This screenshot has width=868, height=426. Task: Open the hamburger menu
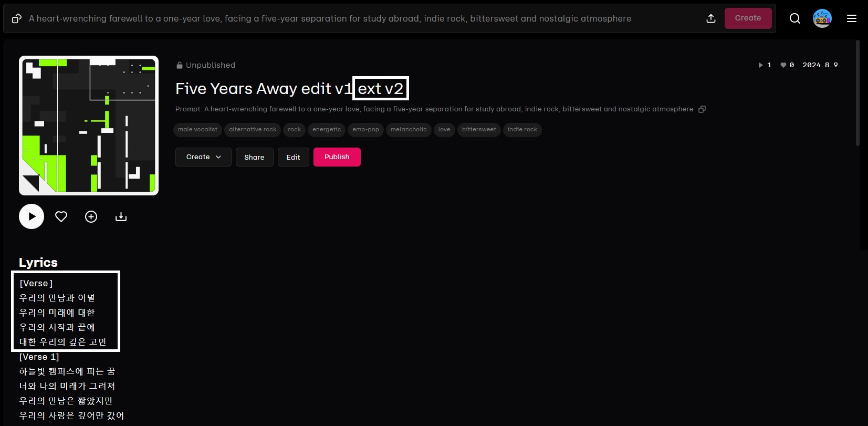[852, 18]
